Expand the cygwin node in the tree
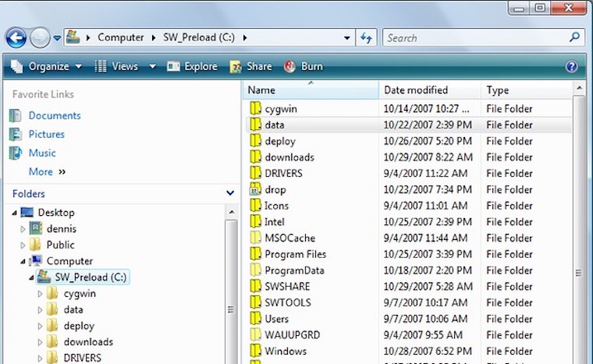 [40, 294]
